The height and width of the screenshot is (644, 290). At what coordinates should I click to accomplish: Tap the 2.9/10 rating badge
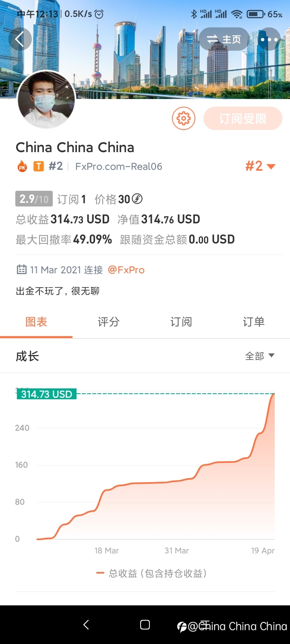coord(34,199)
